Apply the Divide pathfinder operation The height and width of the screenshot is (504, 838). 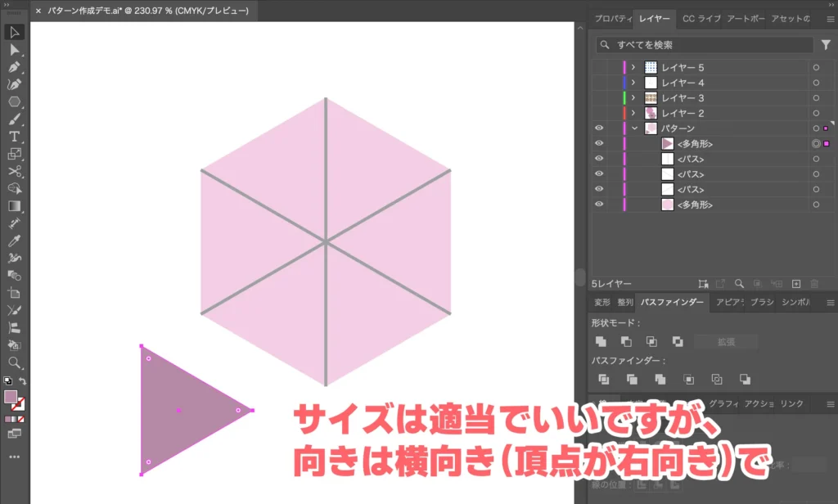point(604,379)
